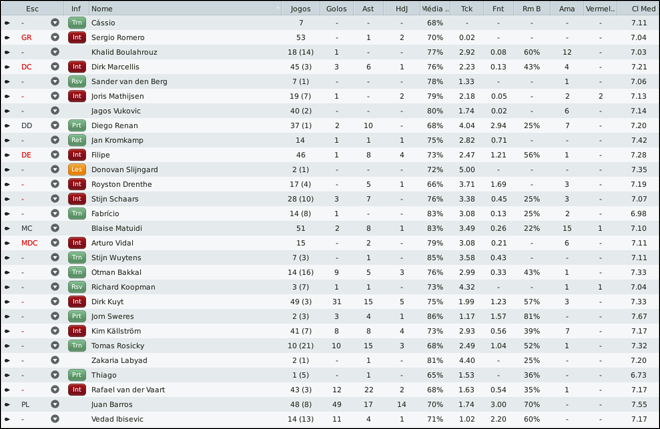The width and height of the screenshot is (660, 429).
Task: Sort by the Golos column header
Action: tap(336, 8)
